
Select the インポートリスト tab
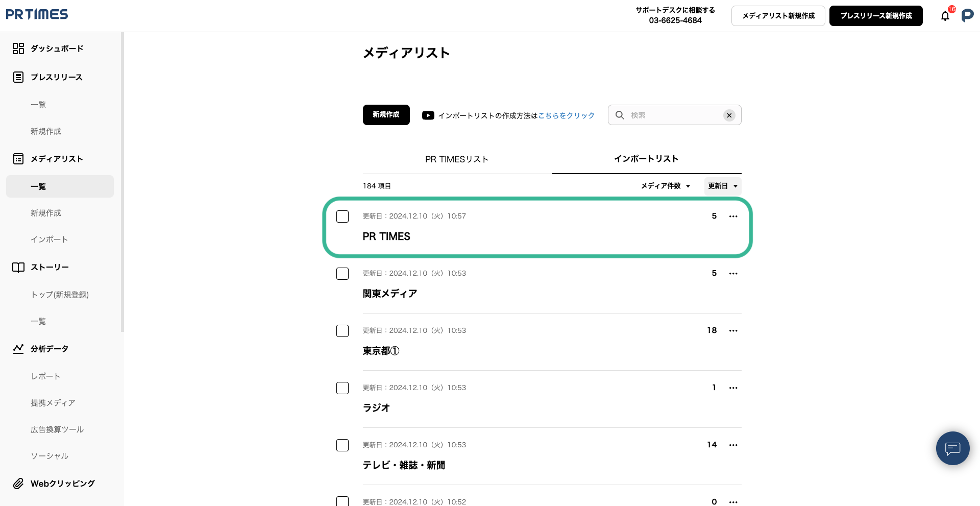(646, 159)
